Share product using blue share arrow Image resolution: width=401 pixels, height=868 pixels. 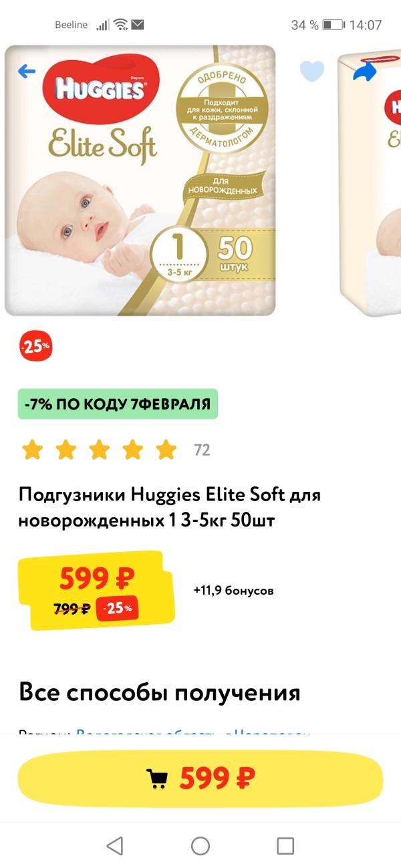(364, 71)
